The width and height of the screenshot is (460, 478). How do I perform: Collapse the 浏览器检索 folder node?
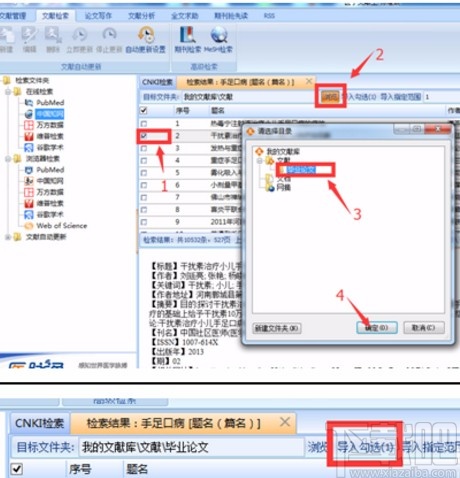coord(8,159)
